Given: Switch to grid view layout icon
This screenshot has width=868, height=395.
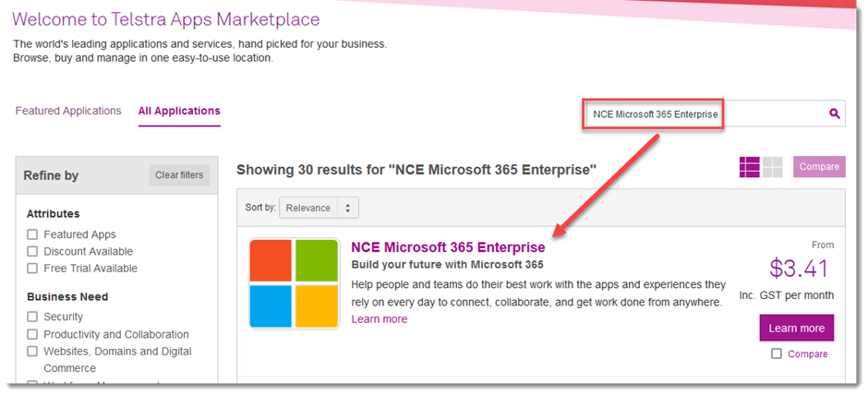Looking at the screenshot, I should (773, 167).
